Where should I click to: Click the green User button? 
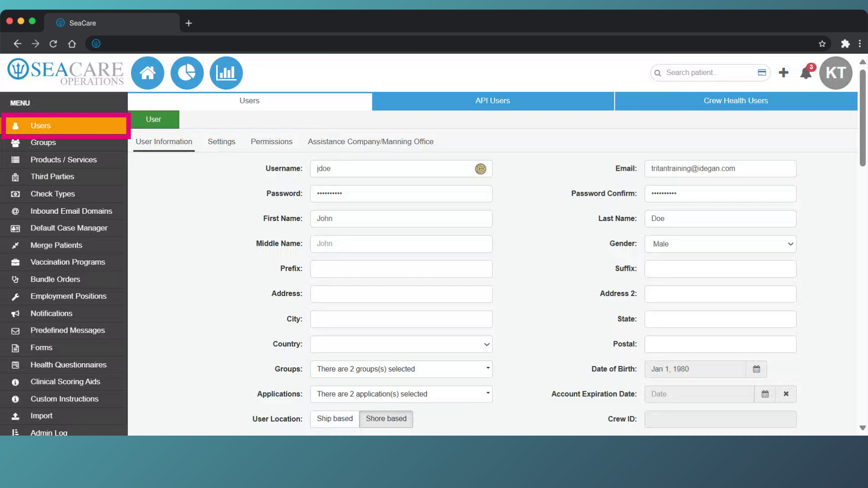click(x=154, y=119)
